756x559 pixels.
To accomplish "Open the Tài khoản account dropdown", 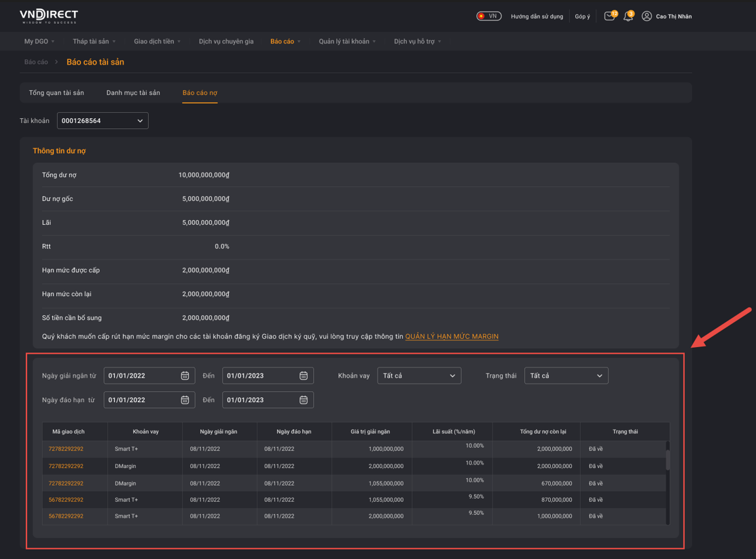I will coord(103,121).
